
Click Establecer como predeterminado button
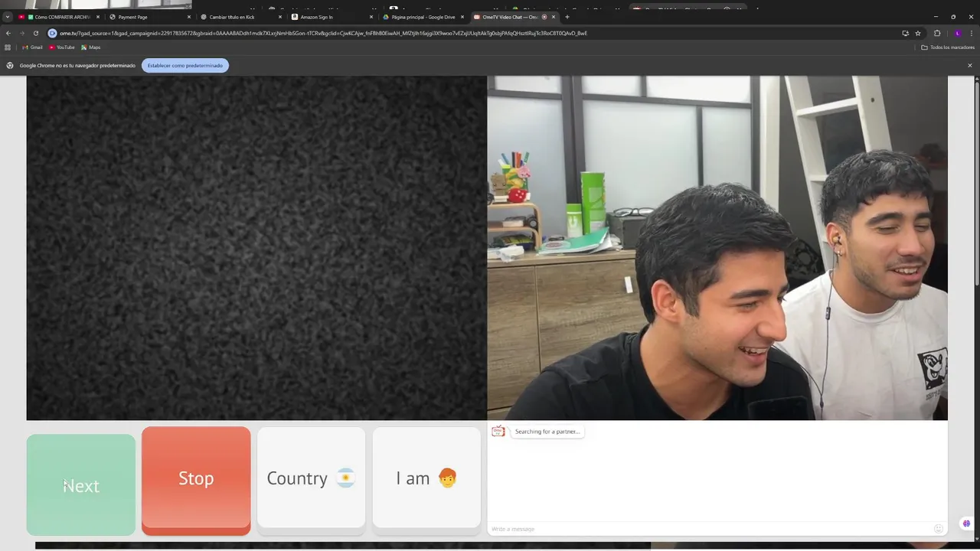(185, 65)
